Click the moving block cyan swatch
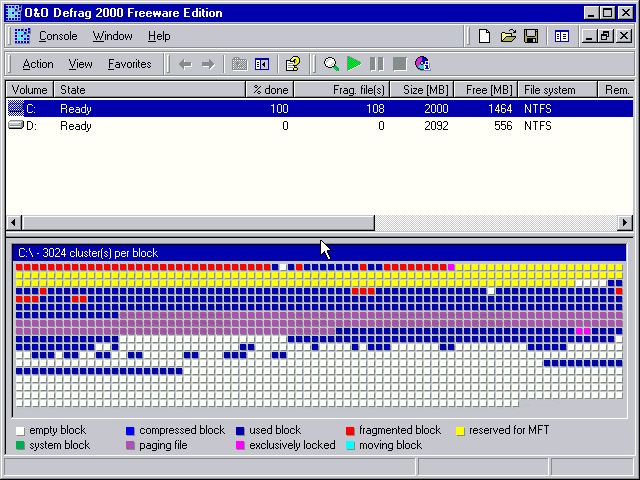This screenshot has width=640, height=480. point(350,445)
